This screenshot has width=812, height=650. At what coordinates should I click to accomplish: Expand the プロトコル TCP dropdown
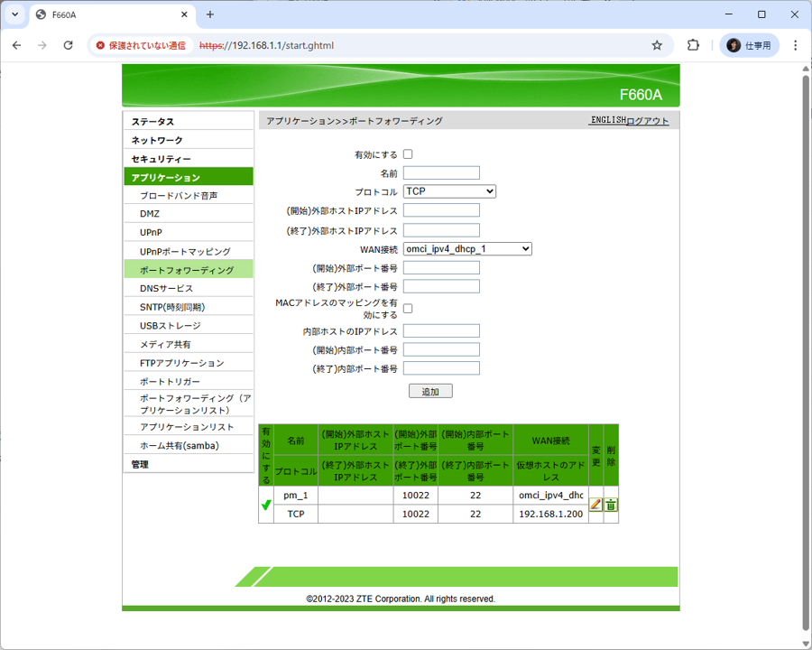[x=449, y=191]
